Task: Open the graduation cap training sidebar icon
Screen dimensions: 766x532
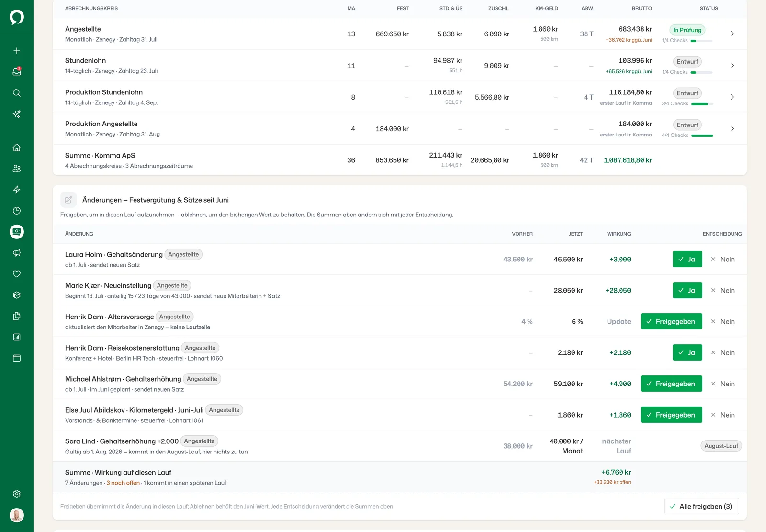Action: (x=17, y=295)
